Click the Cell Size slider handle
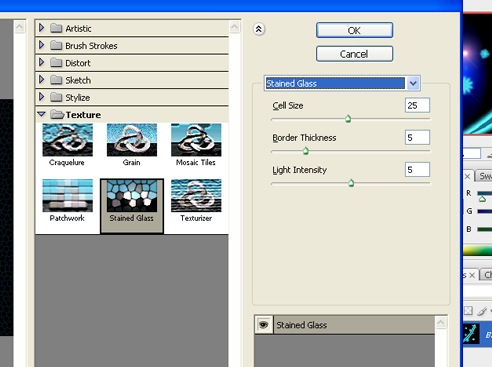The width and height of the screenshot is (492, 367). click(348, 119)
